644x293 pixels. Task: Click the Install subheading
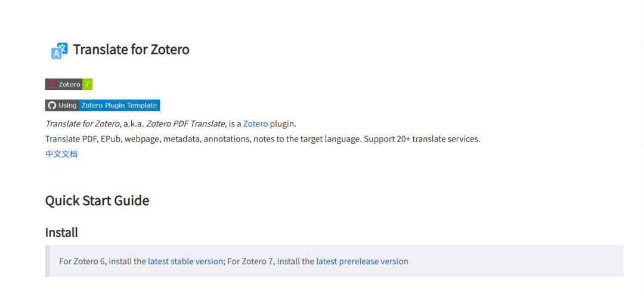pos(61,233)
